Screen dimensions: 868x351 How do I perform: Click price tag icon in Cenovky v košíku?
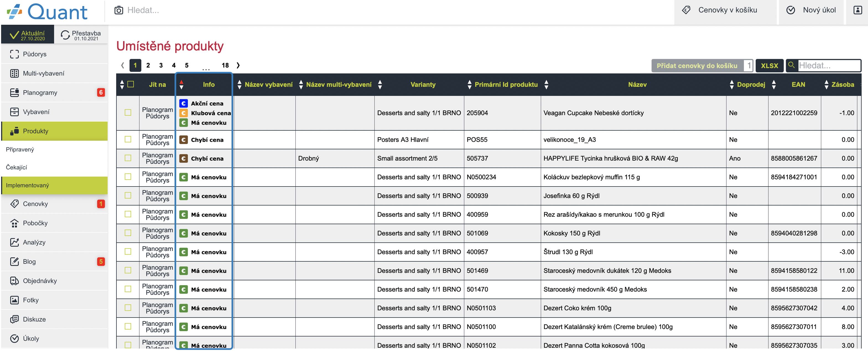point(686,10)
